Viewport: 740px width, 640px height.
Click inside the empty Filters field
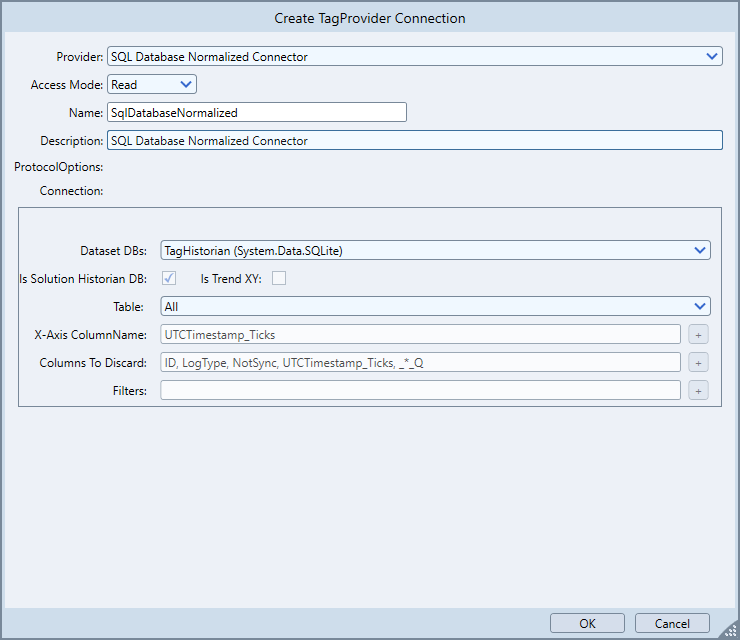(x=420, y=390)
